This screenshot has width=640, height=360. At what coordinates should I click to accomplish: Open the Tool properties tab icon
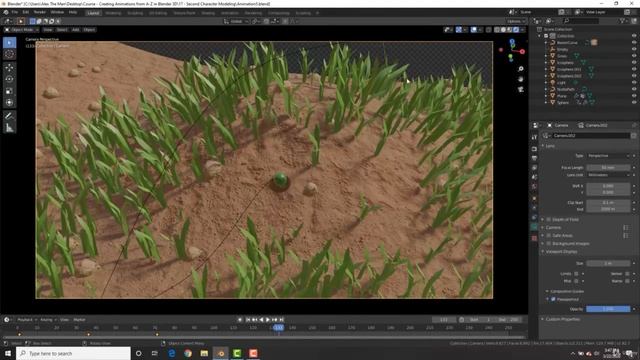534,138
